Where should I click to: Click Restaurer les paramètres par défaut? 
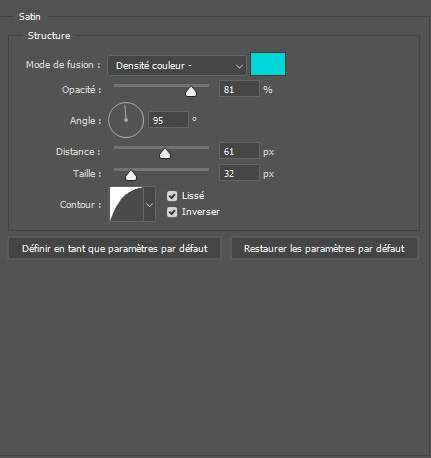[x=324, y=248]
